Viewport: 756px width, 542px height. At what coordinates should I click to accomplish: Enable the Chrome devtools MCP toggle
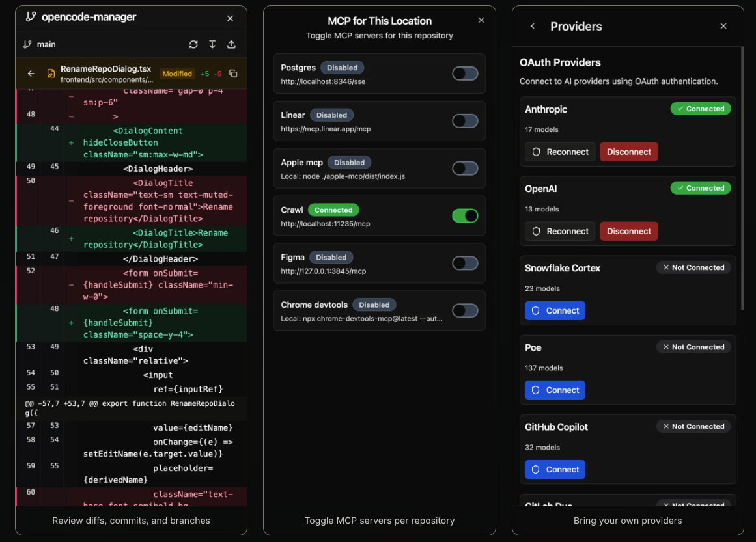(x=465, y=311)
